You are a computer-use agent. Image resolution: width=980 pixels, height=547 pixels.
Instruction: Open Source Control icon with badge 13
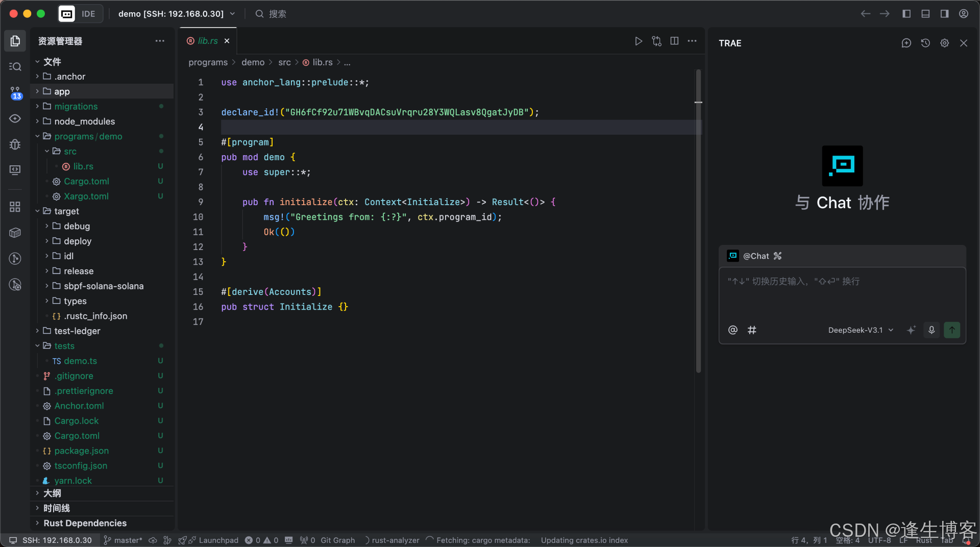tap(15, 93)
